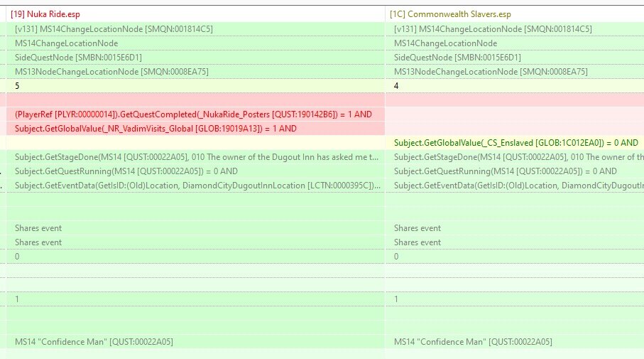This screenshot has width=644, height=359.
Task: Click SideQuestNode [SMBN:0015E6D1] in Nuka Ride column
Action: coord(195,57)
